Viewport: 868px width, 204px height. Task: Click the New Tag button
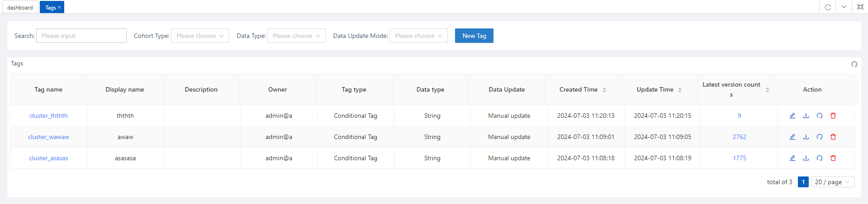[x=474, y=36]
